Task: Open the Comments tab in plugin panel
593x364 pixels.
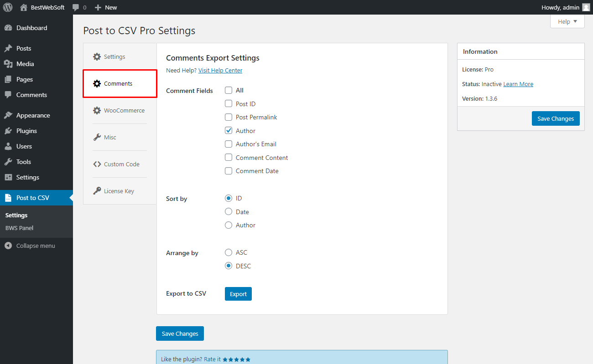Action: 120,83
